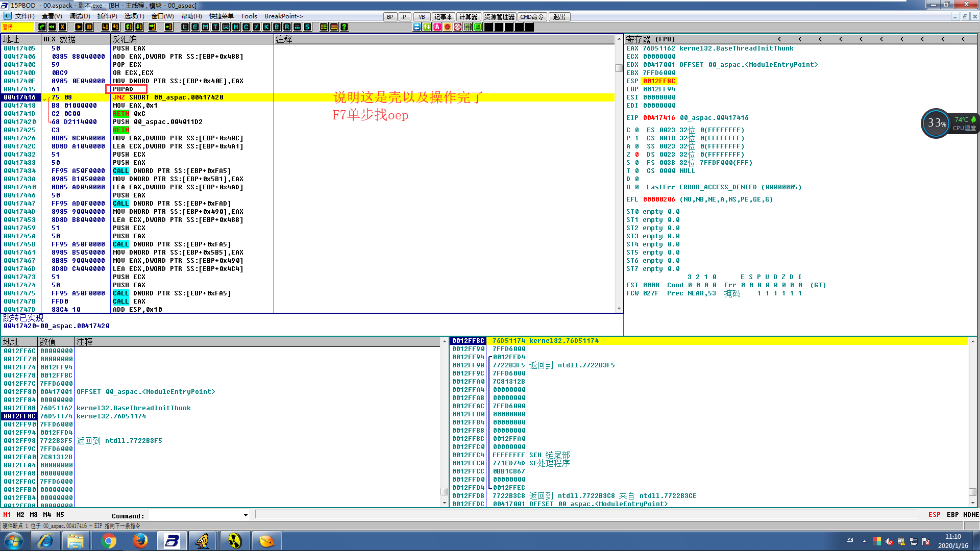Open the Handles window (H icon)
The height and width of the screenshot is (551, 980).
pyautogui.click(x=236, y=27)
